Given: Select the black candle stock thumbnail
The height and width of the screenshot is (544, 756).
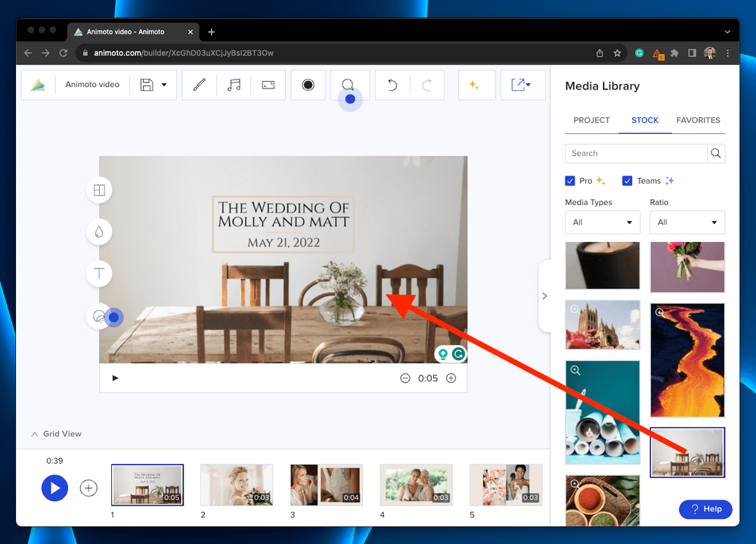Looking at the screenshot, I should (603, 266).
